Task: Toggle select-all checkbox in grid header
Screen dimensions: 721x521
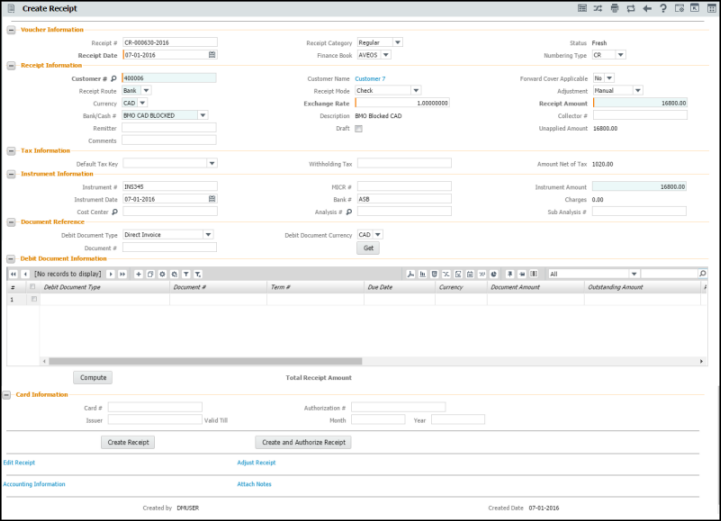Action: click(x=32, y=286)
